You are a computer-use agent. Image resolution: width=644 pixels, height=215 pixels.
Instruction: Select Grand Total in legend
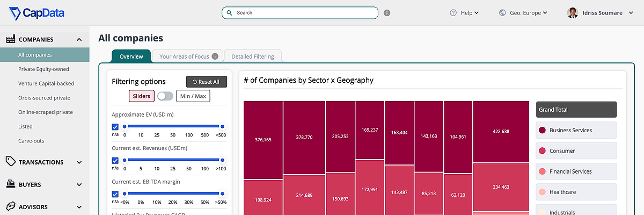pyautogui.click(x=576, y=110)
